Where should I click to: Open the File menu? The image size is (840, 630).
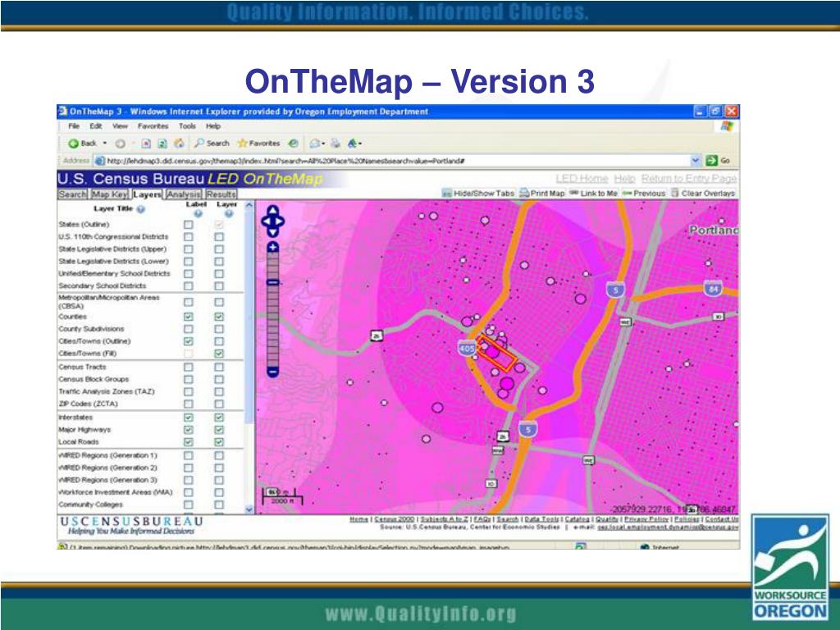click(x=74, y=126)
